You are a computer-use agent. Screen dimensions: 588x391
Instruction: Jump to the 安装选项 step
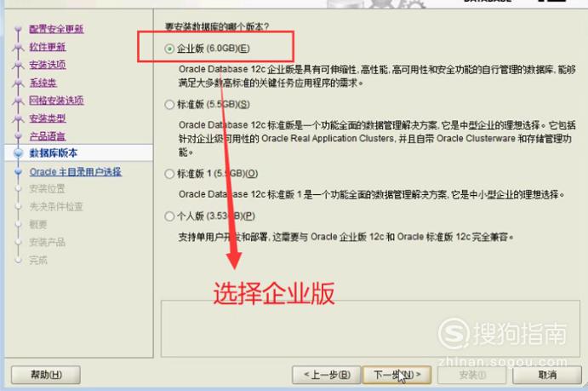click(48, 65)
